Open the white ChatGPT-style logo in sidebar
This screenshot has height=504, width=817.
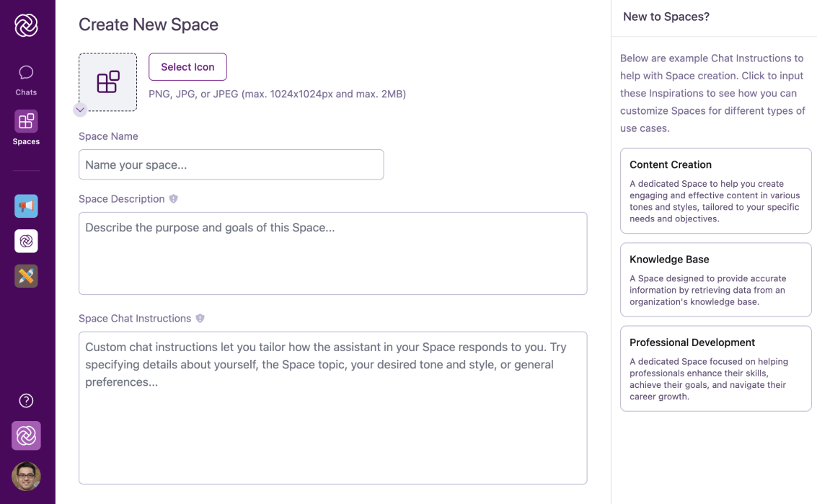(26, 241)
